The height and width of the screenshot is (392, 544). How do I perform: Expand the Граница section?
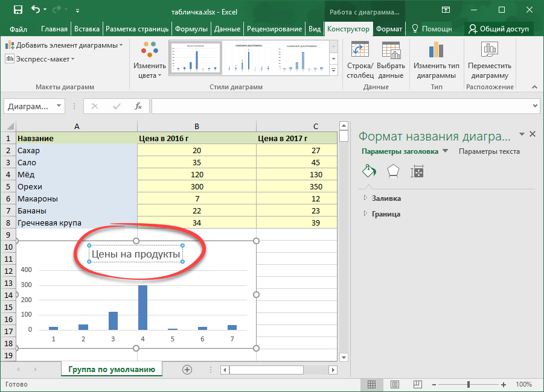386,213
